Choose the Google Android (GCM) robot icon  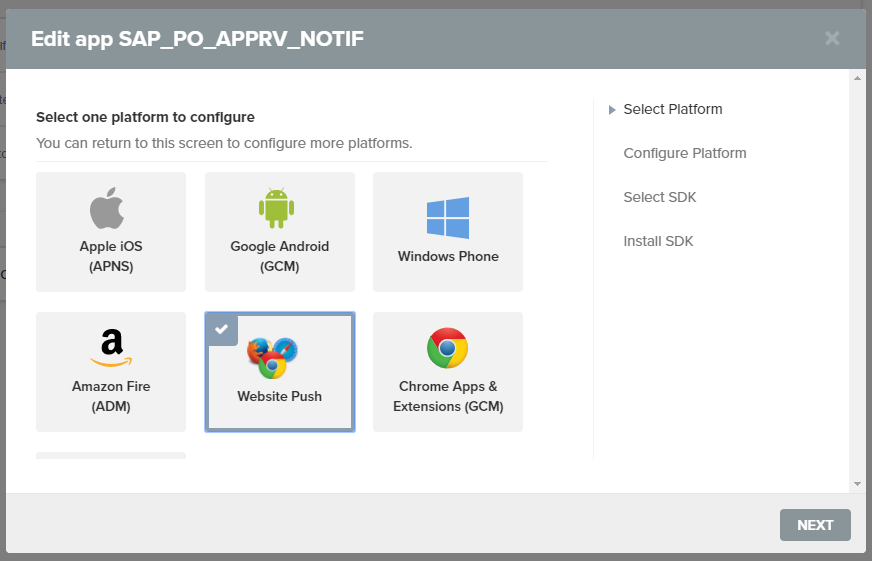coord(276,208)
